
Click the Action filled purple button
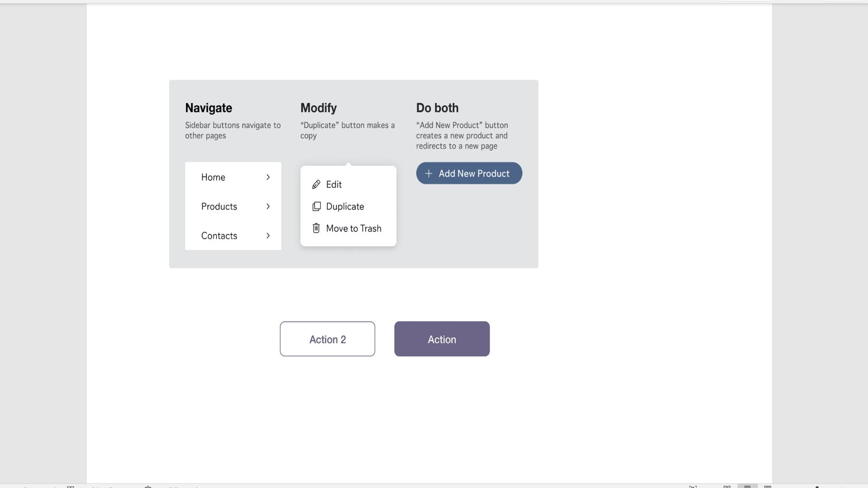coord(442,338)
